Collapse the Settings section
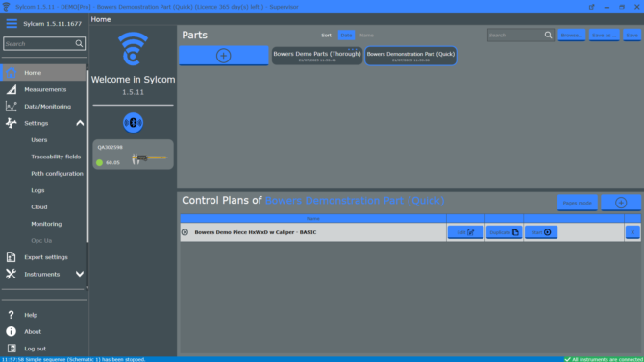Screen dimensions: 644x362 pyautogui.click(x=80, y=123)
